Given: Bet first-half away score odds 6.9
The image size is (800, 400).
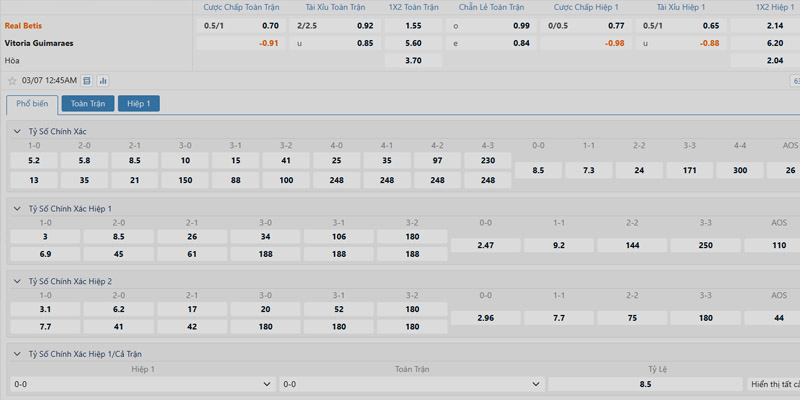Looking at the screenshot, I should point(45,254).
